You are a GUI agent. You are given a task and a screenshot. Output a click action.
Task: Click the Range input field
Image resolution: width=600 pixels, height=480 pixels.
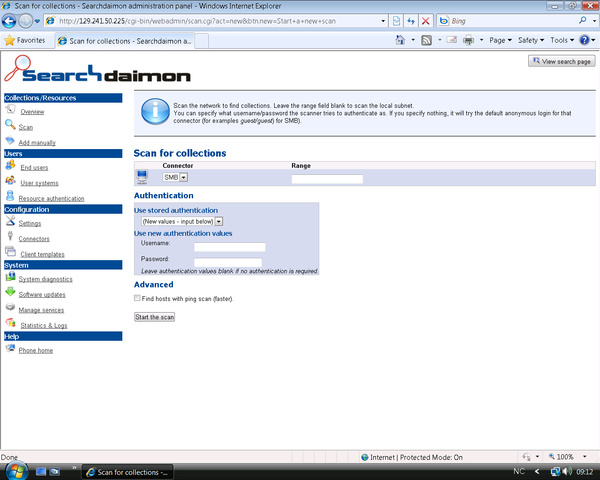pyautogui.click(x=327, y=179)
